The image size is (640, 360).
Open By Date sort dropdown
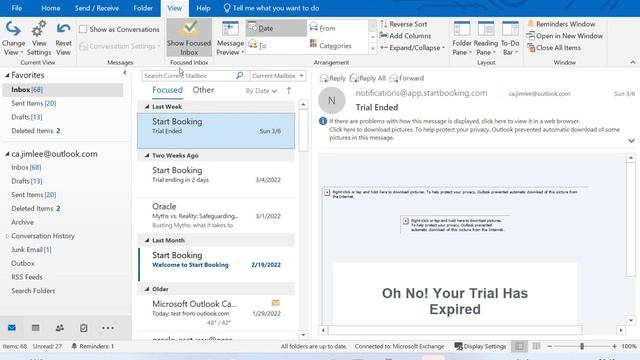pyautogui.click(x=261, y=91)
